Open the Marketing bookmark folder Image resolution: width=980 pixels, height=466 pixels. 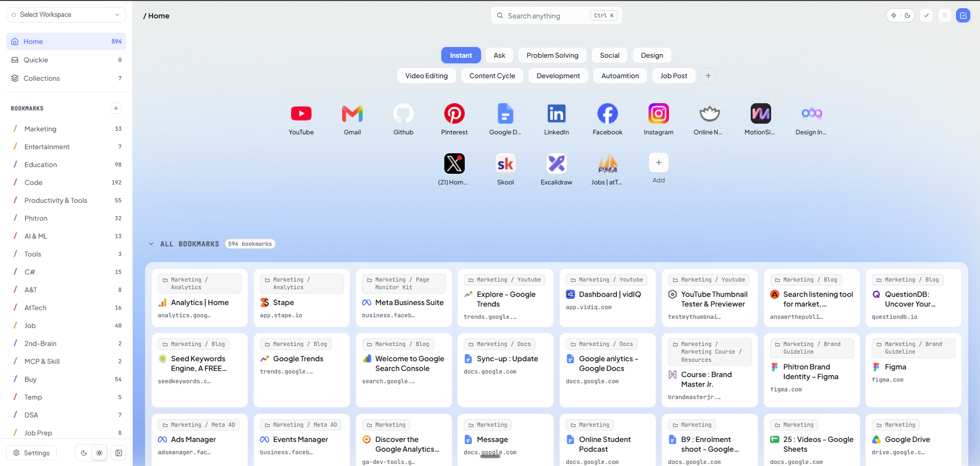pos(66,129)
